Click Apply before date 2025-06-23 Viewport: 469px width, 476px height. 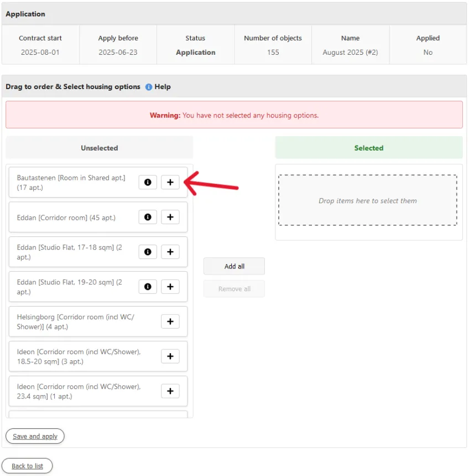[x=118, y=52]
